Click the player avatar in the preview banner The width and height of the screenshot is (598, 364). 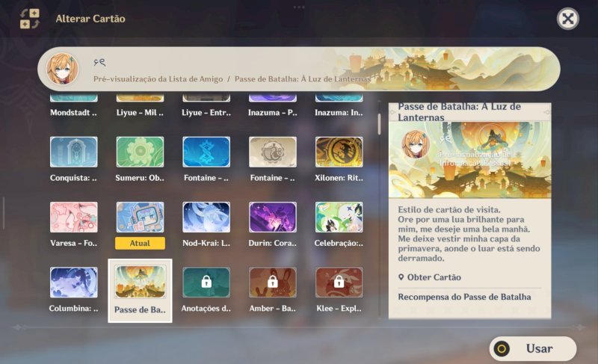pos(62,69)
